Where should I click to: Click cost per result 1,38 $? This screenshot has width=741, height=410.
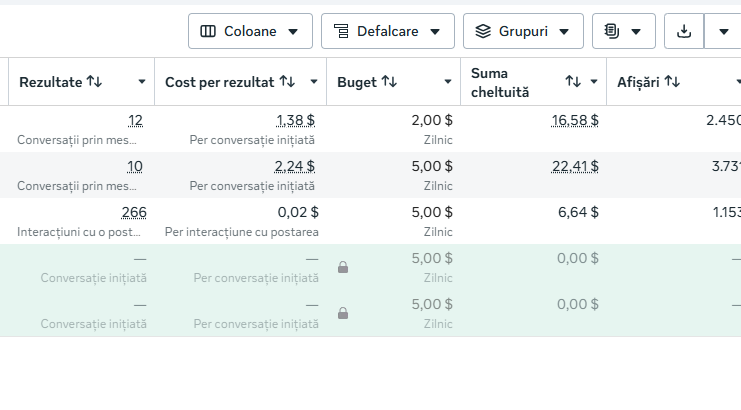pos(295,120)
